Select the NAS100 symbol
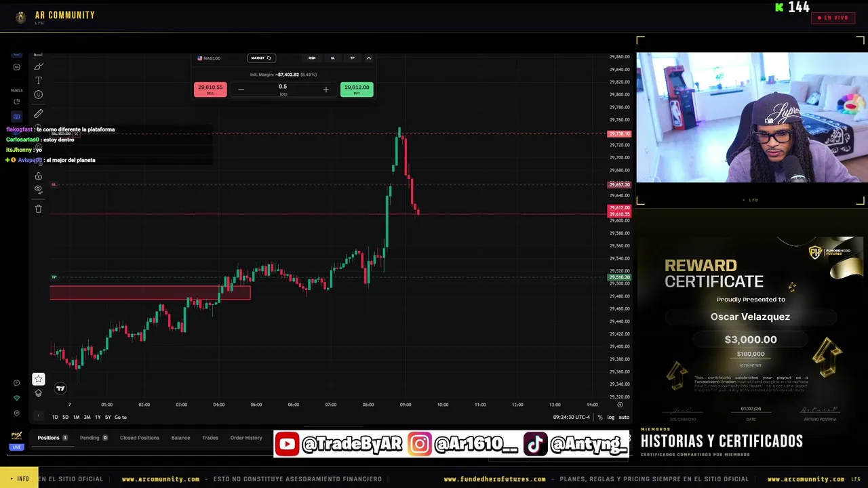The width and height of the screenshot is (868, 488). pos(209,58)
